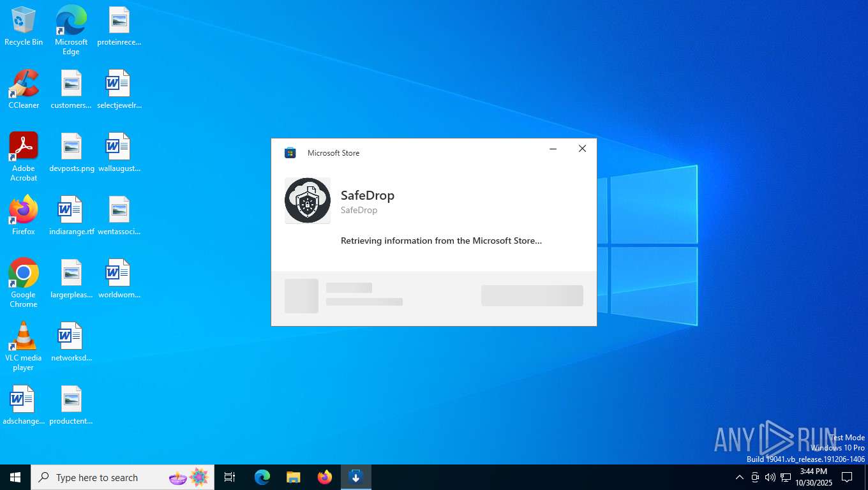The height and width of the screenshot is (490, 868).
Task: Open Microsoft Edge from the taskbar
Action: pyautogui.click(x=262, y=477)
